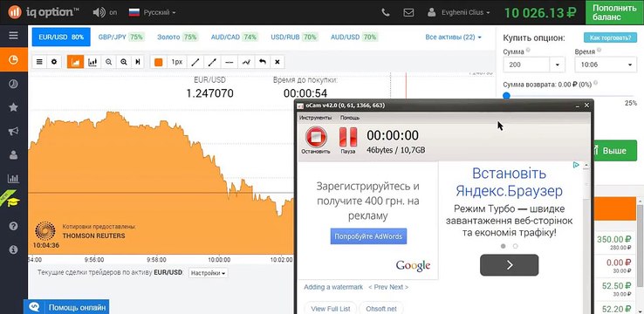Image resolution: width=644 pixels, height=314 pixels.
Task: Zoom out the chart with magnifier minus
Action: pyautogui.click(x=109, y=62)
